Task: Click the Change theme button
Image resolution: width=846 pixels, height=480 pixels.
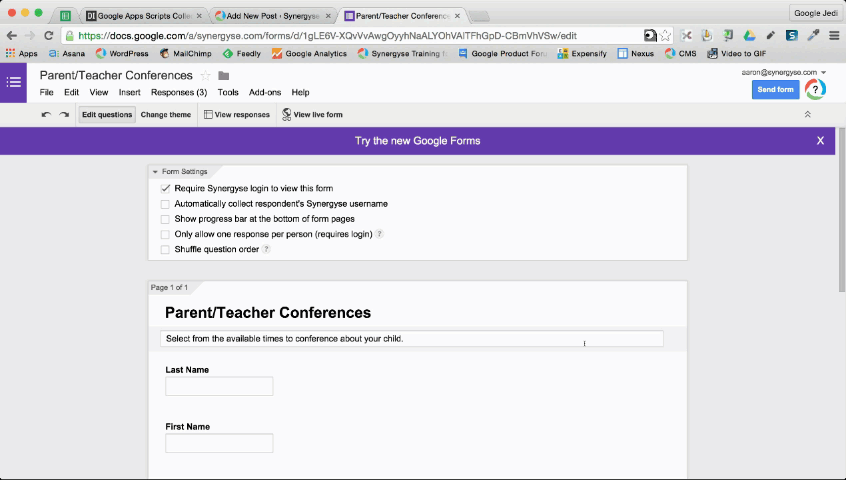Action: 166,115
